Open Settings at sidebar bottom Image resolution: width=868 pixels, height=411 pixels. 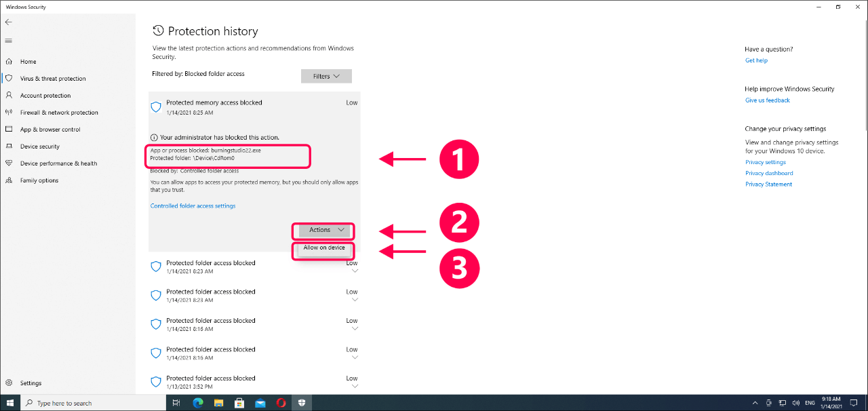coord(31,383)
